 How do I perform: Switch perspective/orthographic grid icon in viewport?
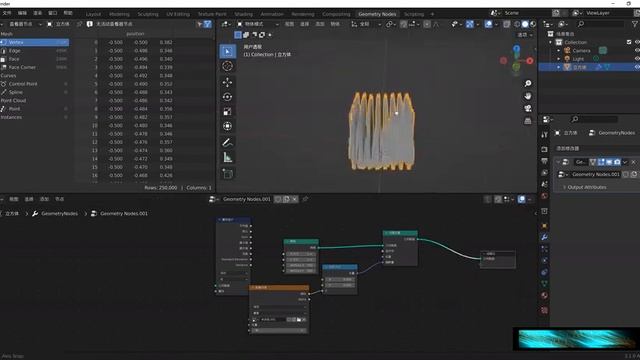[528, 121]
